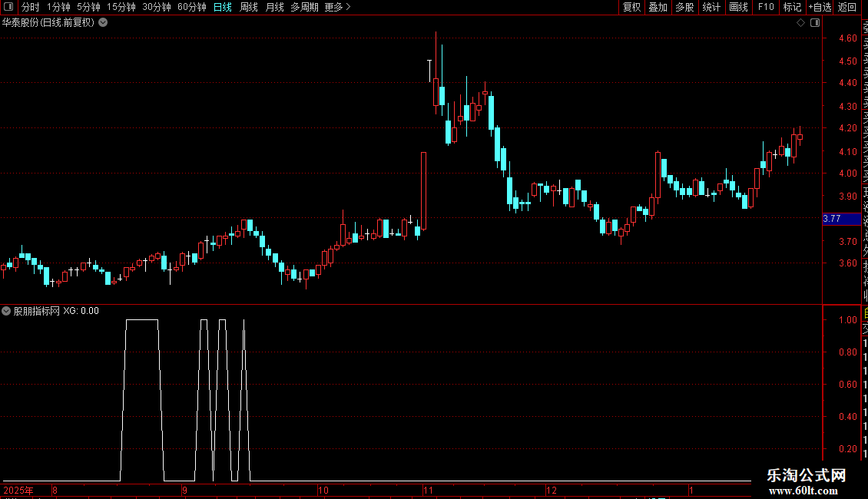Add stock via +自选 button

pos(820,7)
